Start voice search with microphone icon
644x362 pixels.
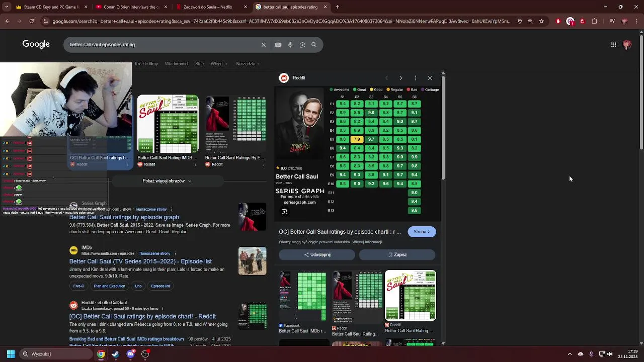pos(290,45)
